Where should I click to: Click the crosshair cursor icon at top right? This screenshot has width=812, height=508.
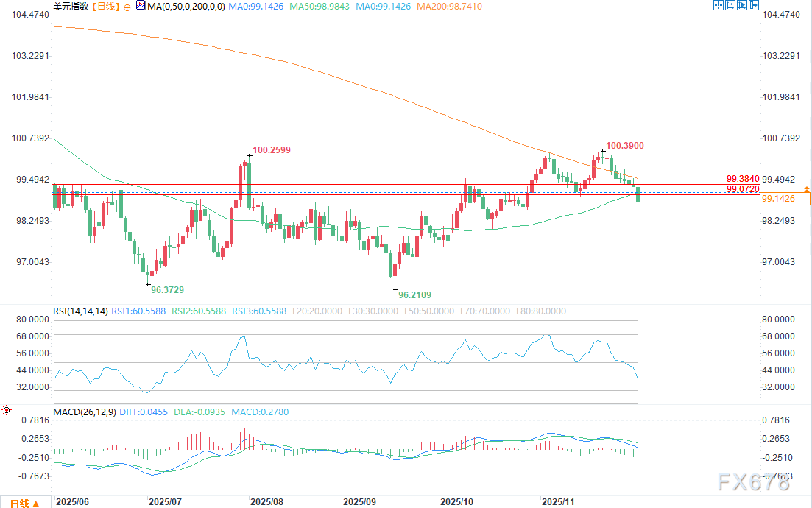tap(719, 5)
